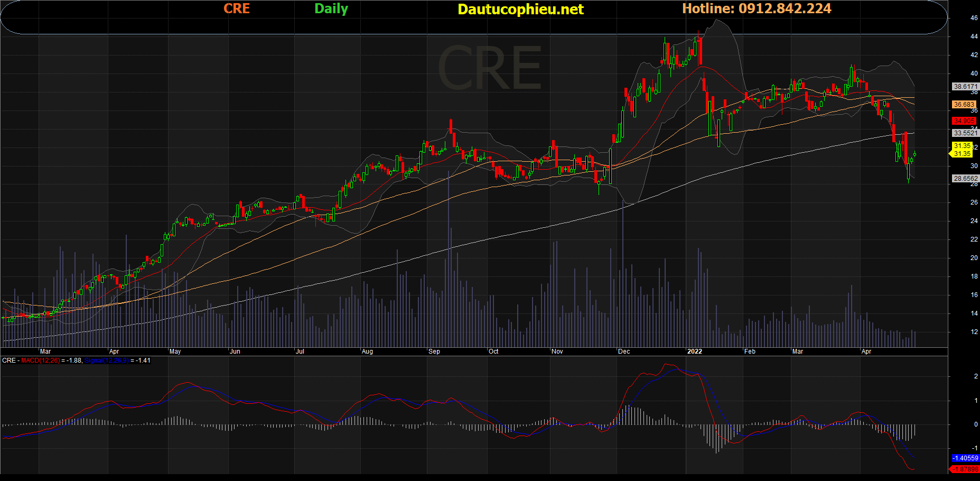Click the 33.5521 moving average price tag
980x481 pixels.
coord(965,133)
